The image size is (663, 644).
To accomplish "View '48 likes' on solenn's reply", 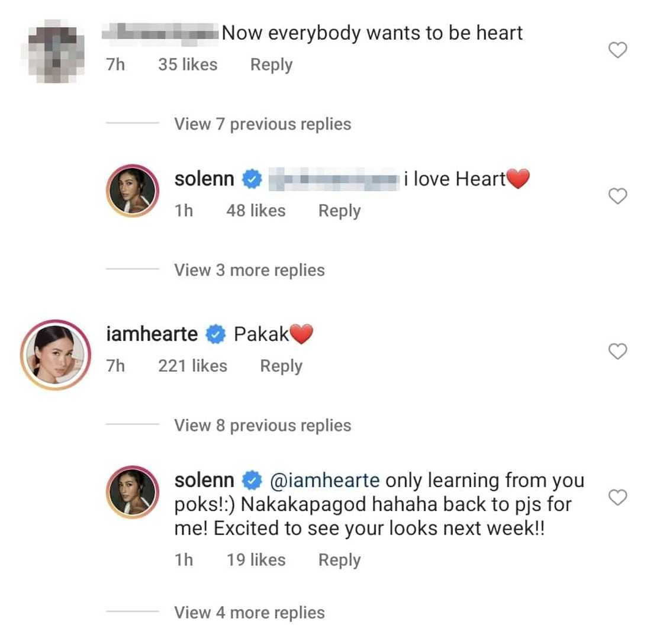I will pos(255,211).
